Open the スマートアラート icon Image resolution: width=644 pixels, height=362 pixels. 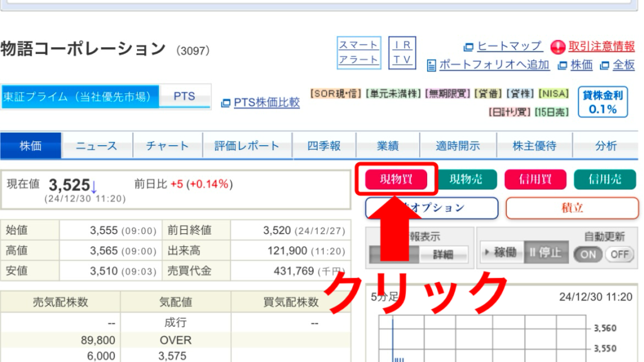pyautogui.click(x=358, y=52)
